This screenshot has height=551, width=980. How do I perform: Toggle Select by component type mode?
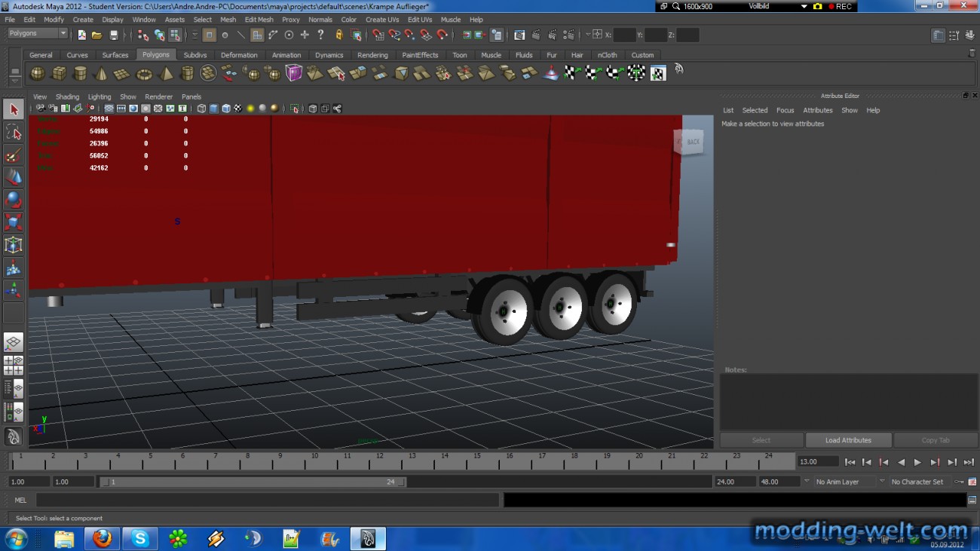click(x=175, y=35)
